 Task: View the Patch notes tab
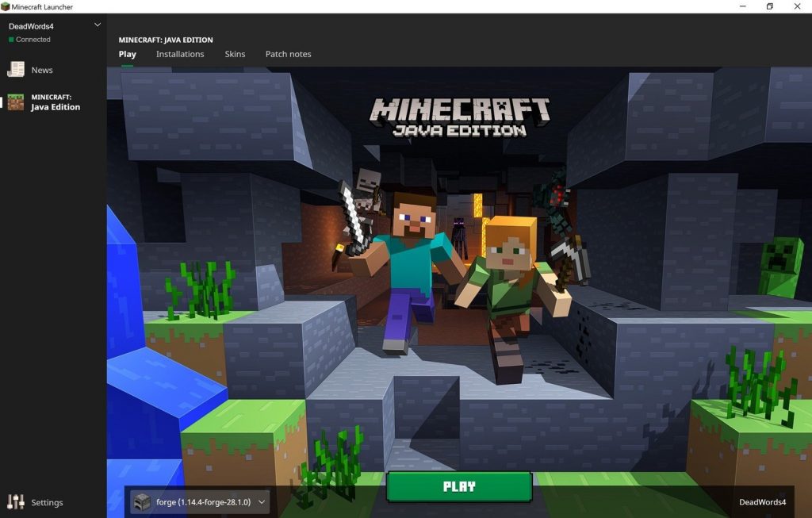pos(289,54)
